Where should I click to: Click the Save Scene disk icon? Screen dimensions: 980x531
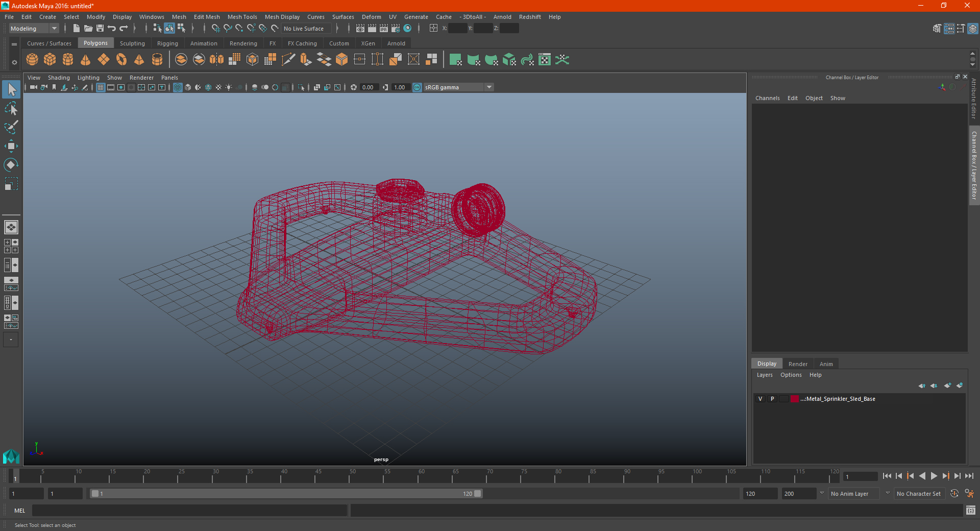pyautogui.click(x=100, y=29)
